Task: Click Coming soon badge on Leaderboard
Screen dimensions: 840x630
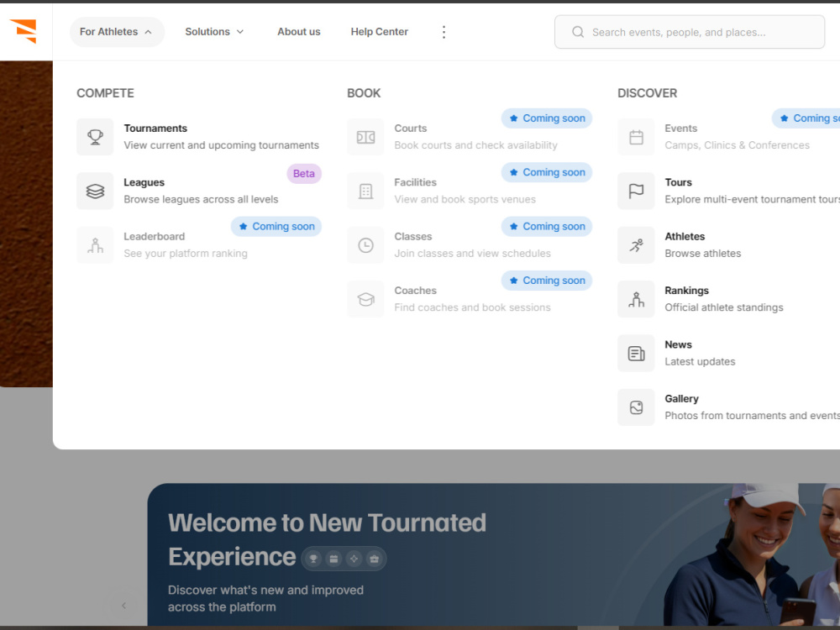Action: [x=276, y=227]
